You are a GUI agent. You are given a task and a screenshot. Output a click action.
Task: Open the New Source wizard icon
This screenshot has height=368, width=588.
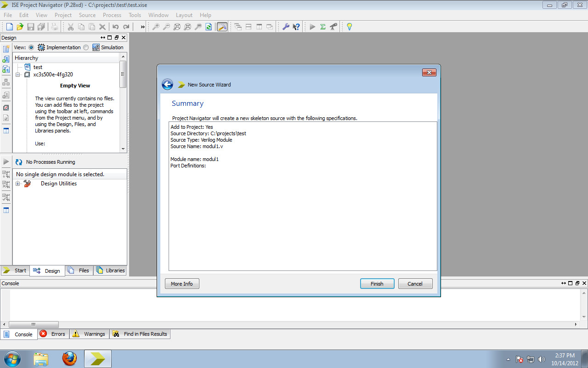pos(5,48)
